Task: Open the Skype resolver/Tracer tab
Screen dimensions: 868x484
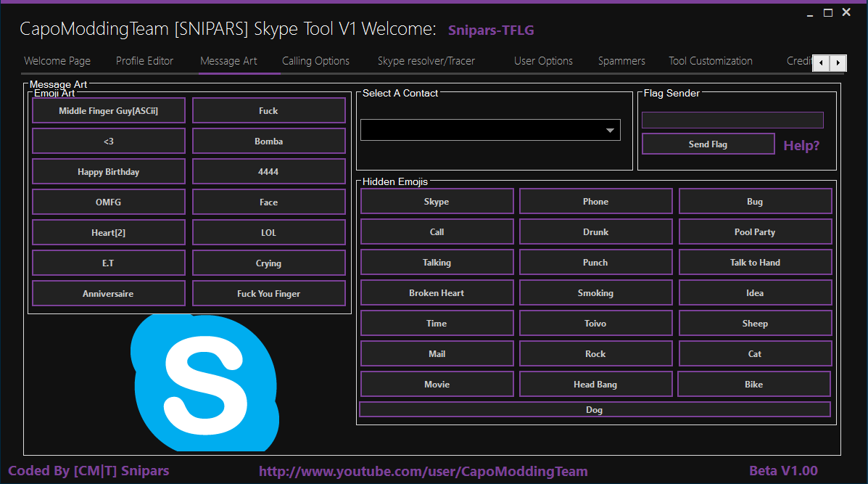Action: pyautogui.click(x=426, y=61)
